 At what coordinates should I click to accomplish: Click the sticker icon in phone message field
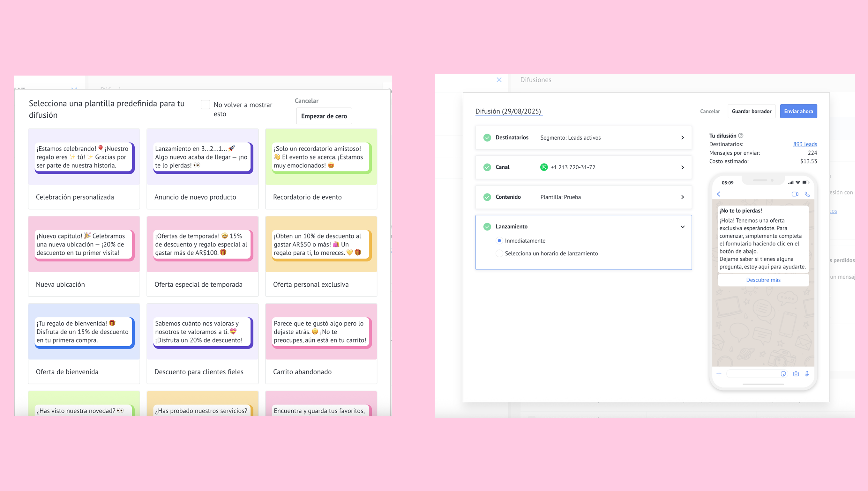coord(783,374)
